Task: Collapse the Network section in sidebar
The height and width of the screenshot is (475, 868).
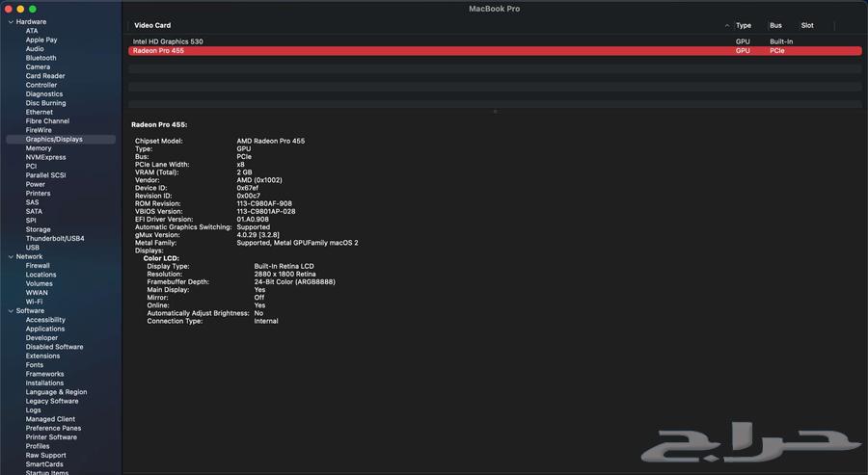Action: coord(11,256)
